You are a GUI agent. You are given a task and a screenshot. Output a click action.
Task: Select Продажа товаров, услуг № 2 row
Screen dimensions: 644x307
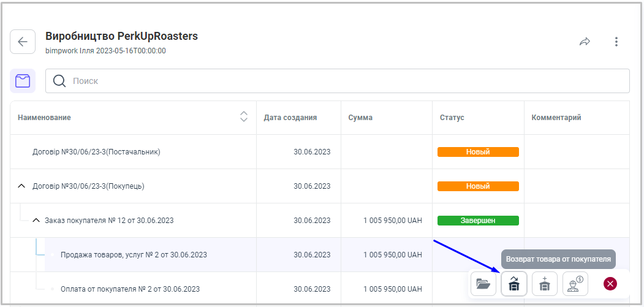click(x=134, y=255)
